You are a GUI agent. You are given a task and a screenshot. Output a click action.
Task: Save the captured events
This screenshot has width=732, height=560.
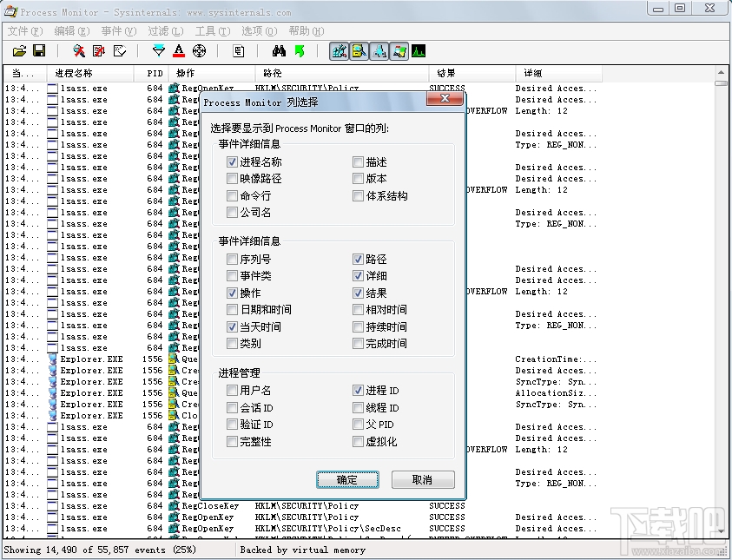(39, 50)
